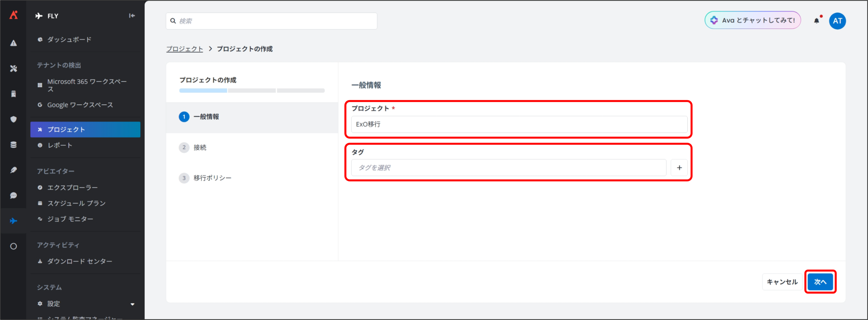The image size is (868, 320).
Task: Open ダッシュボード in sidebar
Action: coord(69,40)
